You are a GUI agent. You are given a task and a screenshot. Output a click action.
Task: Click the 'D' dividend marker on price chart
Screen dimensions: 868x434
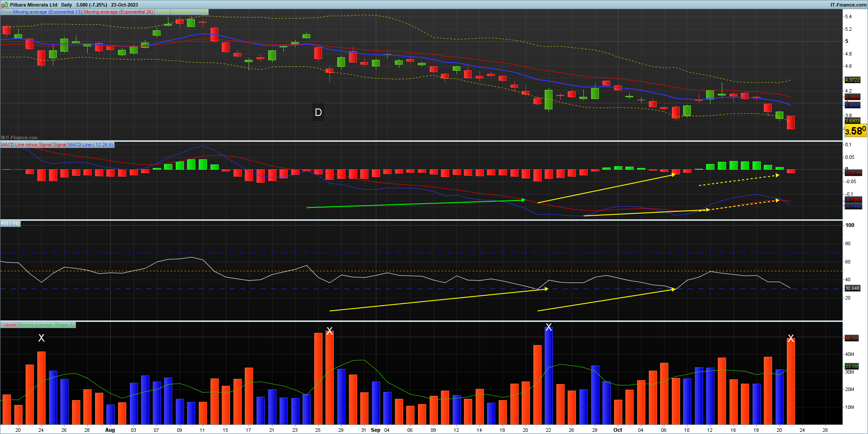click(x=318, y=112)
